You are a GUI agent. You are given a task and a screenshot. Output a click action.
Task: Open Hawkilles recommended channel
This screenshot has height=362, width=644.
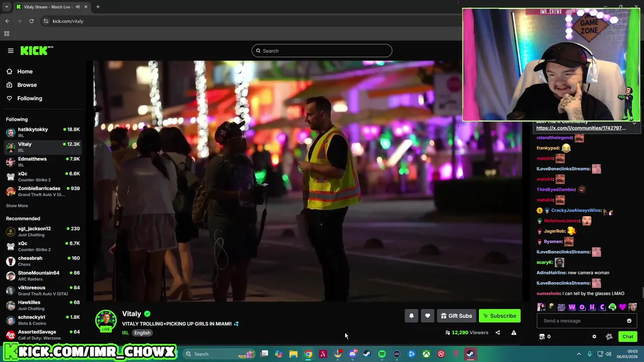click(43, 305)
